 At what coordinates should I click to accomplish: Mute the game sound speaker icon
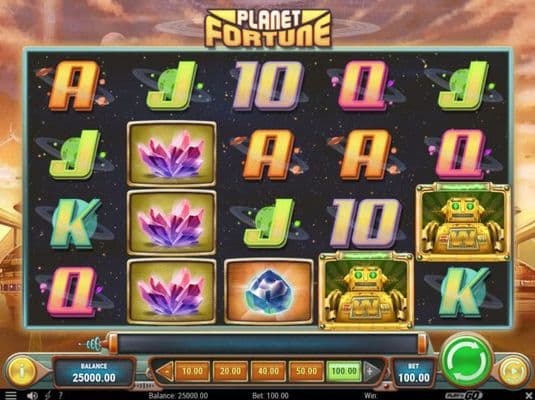click(32, 396)
